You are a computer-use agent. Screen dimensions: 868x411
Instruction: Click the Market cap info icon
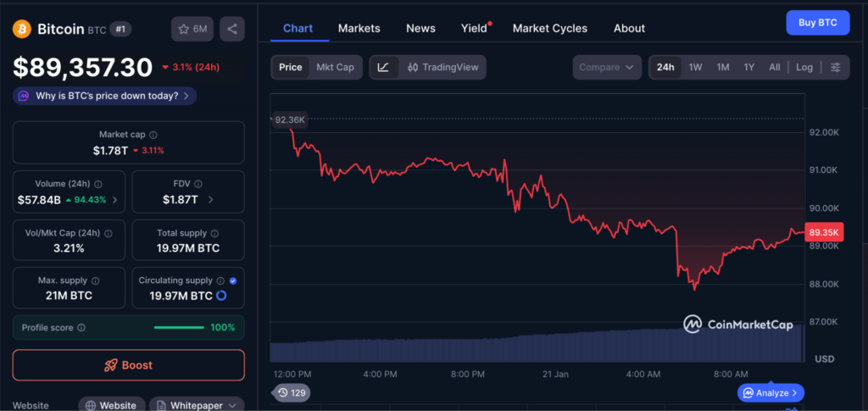(153, 135)
